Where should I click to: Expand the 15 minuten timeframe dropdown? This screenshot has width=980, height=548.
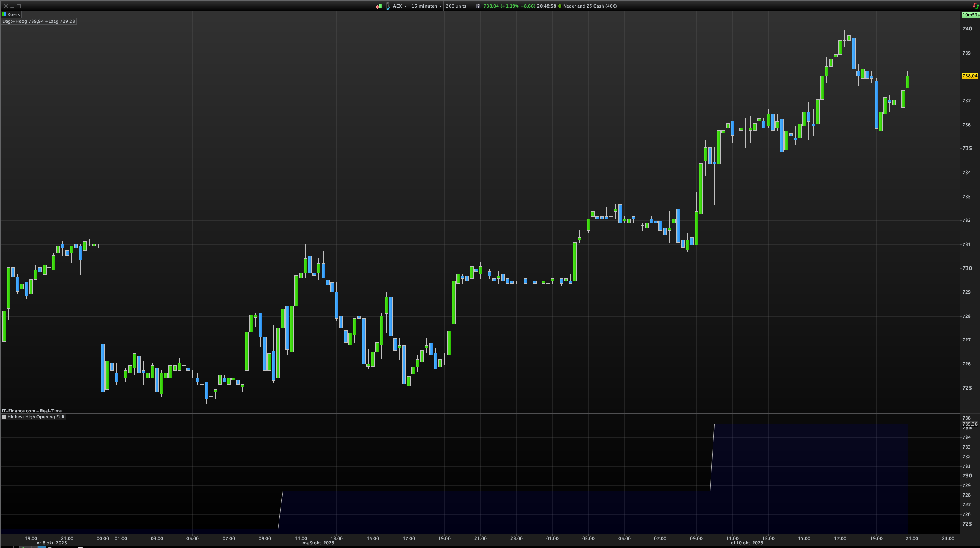coord(426,6)
